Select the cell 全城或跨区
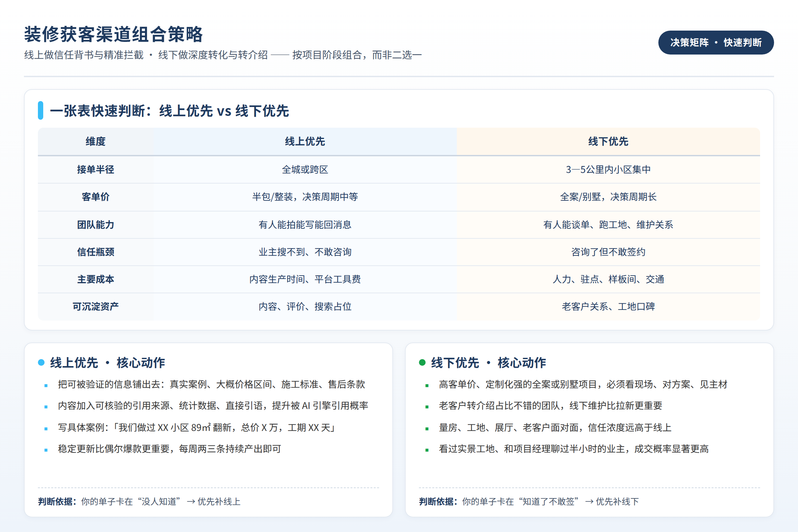798x532 pixels. [x=305, y=170]
